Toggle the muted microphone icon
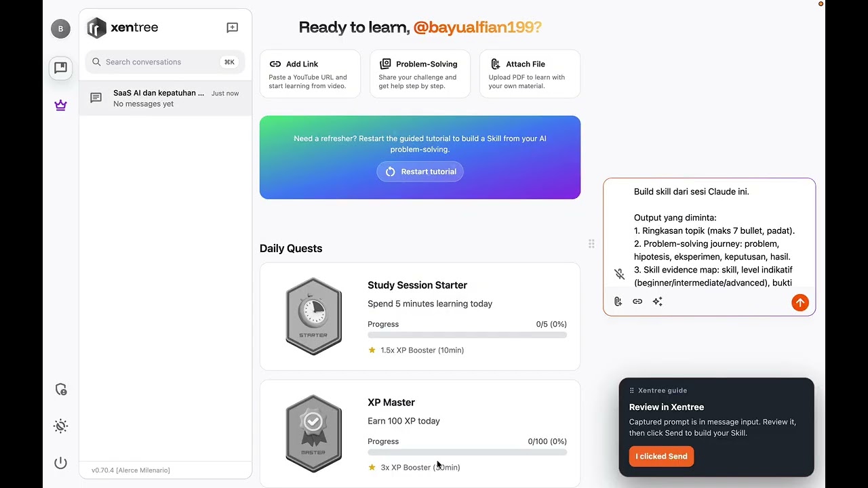 619,274
